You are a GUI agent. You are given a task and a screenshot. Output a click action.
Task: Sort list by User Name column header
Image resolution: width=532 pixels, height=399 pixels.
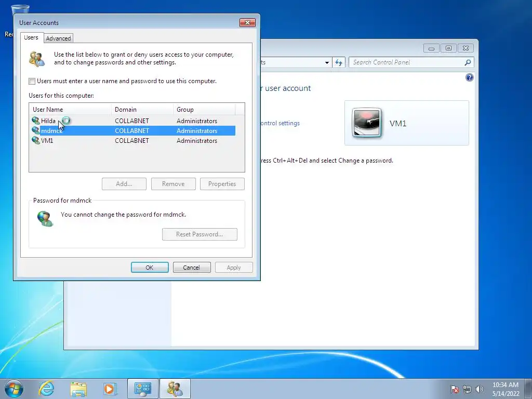pos(70,109)
